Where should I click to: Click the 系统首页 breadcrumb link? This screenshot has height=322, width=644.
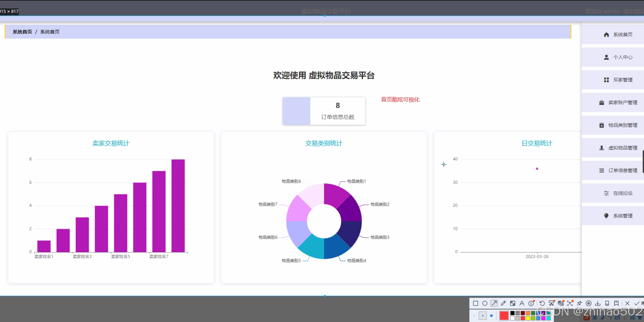22,32
